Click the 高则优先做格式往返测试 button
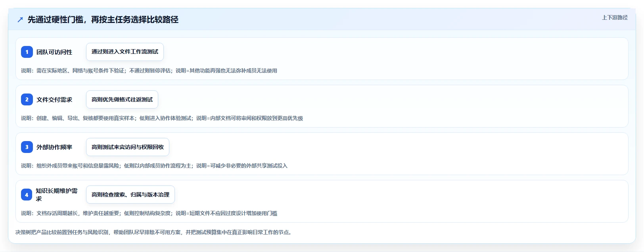644x252 pixels. point(122,99)
